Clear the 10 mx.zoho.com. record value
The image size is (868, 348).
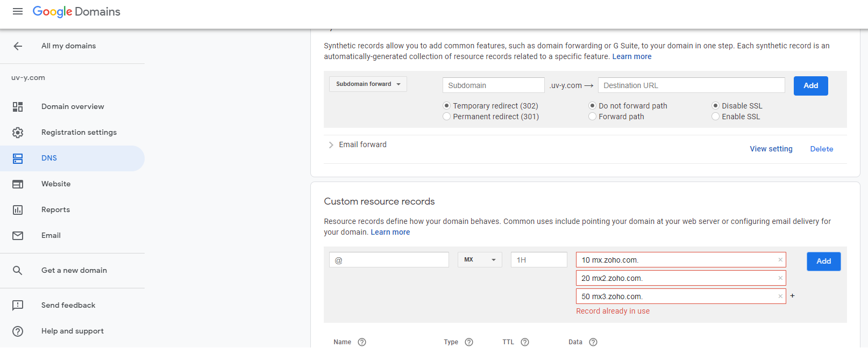pyautogui.click(x=780, y=260)
